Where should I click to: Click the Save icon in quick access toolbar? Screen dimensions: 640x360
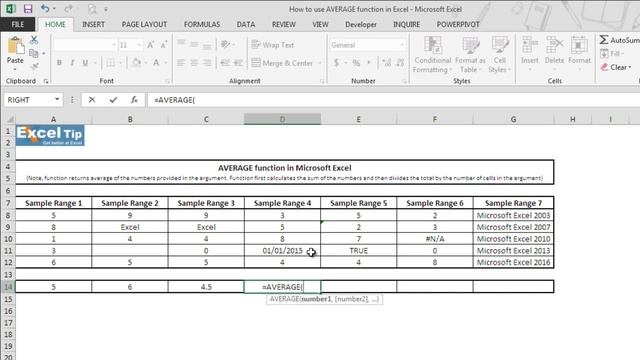pos(28,9)
